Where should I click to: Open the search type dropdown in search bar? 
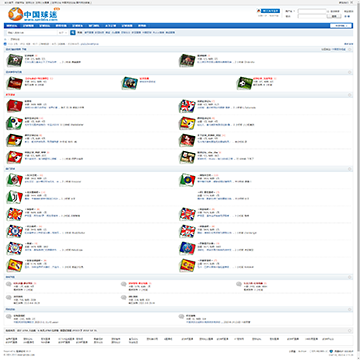62,33
